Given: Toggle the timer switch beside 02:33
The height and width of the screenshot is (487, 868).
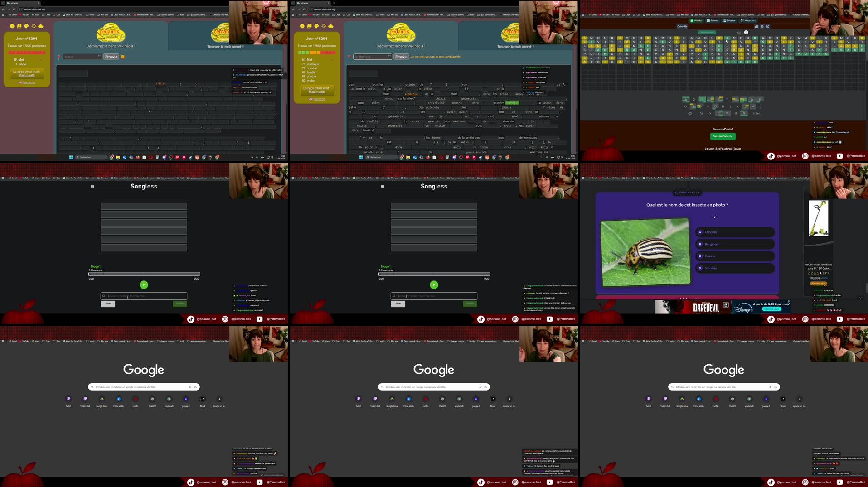Looking at the screenshot, I should 746,32.
